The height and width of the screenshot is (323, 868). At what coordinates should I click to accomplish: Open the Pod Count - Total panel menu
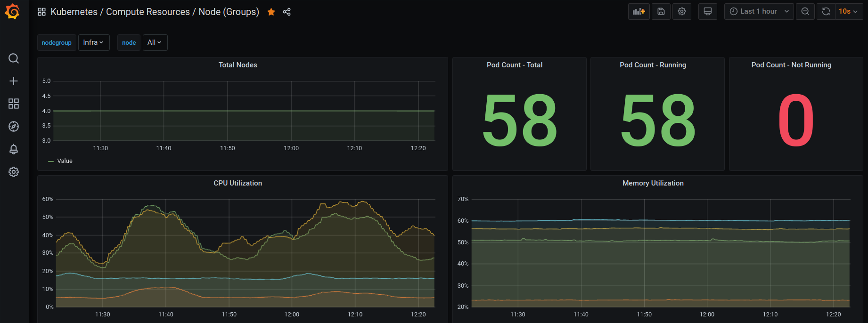[x=515, y=65]
